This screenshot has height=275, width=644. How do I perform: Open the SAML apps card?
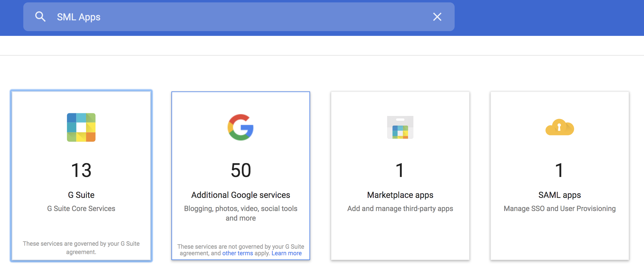559,175
